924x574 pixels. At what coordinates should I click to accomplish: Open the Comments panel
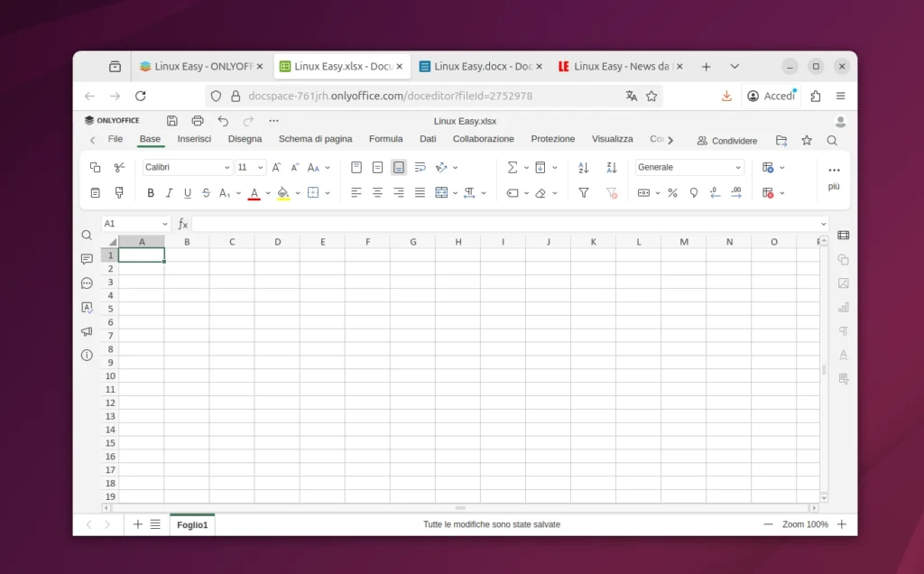click(x=87, y=259)
